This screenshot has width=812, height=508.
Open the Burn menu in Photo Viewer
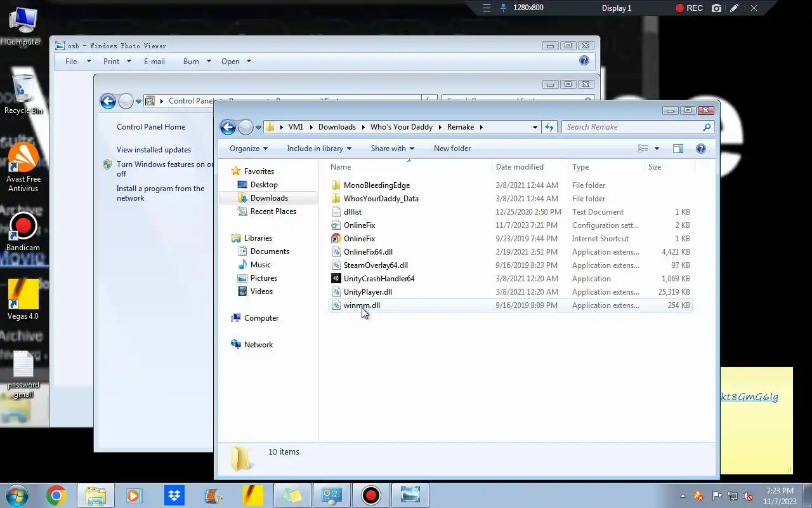(197, 62)
